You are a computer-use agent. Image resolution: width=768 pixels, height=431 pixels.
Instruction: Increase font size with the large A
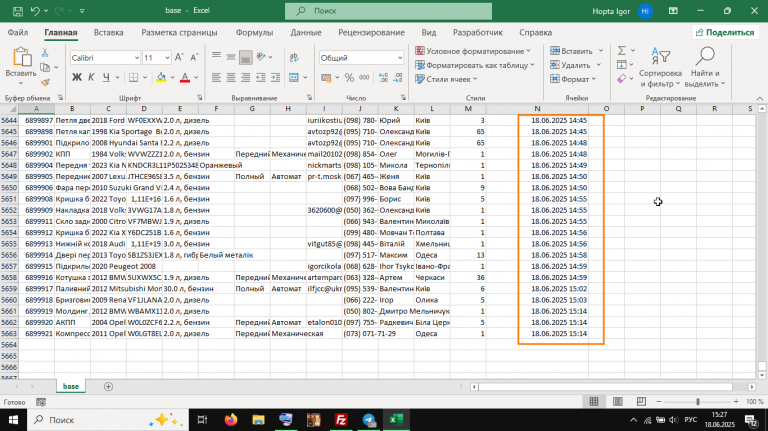pyautogui.click(x=179, y=58)
